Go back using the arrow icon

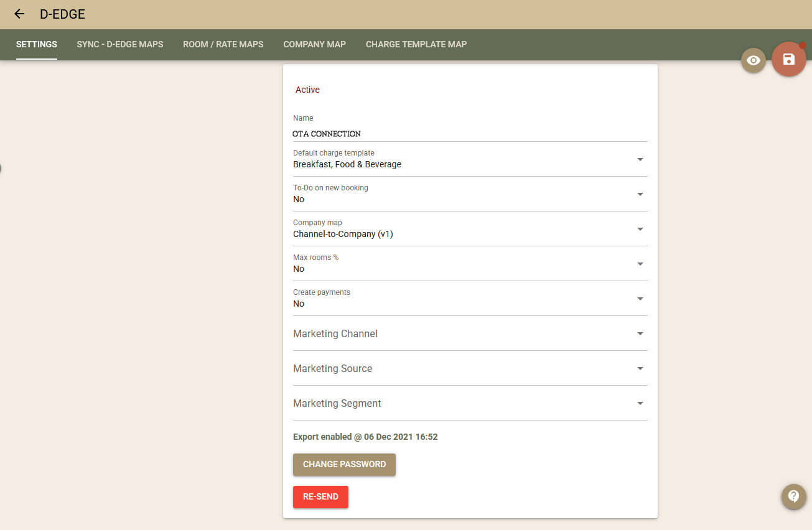(19, 14)
